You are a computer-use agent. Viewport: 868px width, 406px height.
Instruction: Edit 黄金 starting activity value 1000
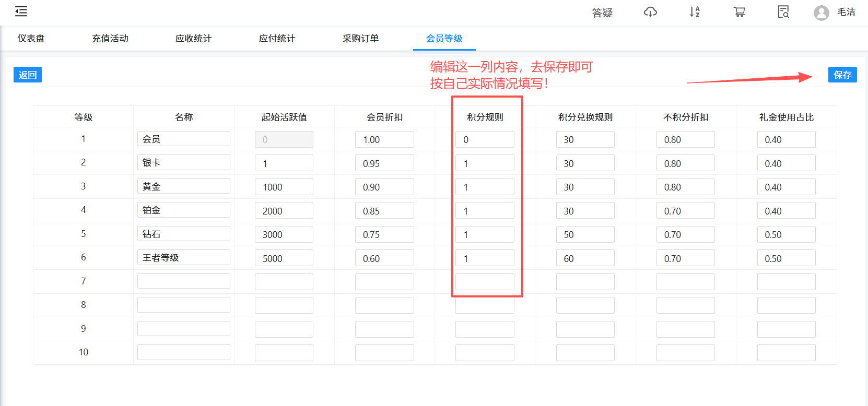[x=284, y=187]
